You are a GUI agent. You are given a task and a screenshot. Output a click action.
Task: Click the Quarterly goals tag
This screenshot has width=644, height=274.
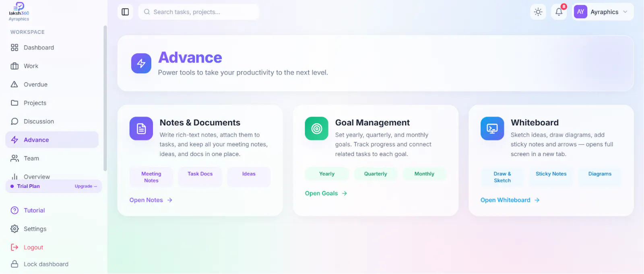(x=376, y=174)
